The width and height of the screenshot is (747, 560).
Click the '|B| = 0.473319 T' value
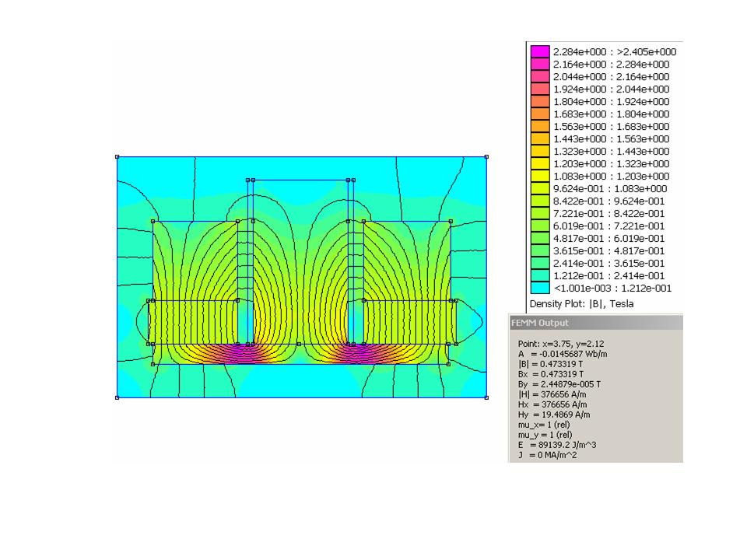550,364
